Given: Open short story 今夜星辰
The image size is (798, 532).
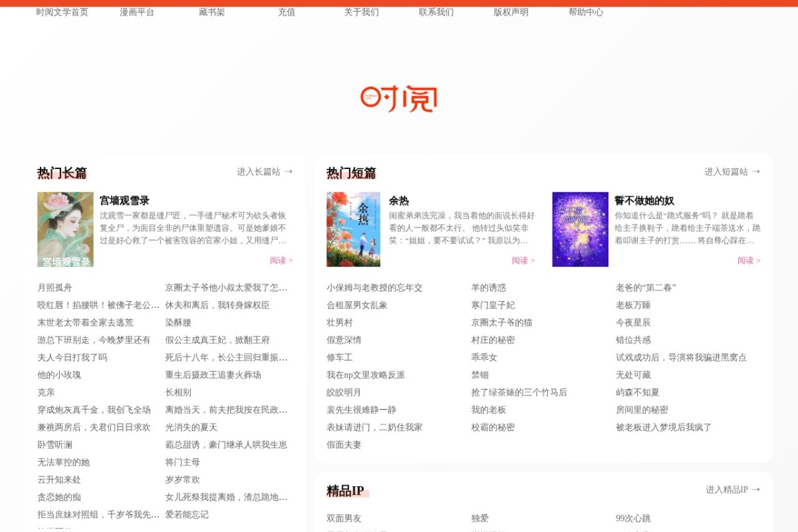Looking at the screenshot, I should (633, 323).
